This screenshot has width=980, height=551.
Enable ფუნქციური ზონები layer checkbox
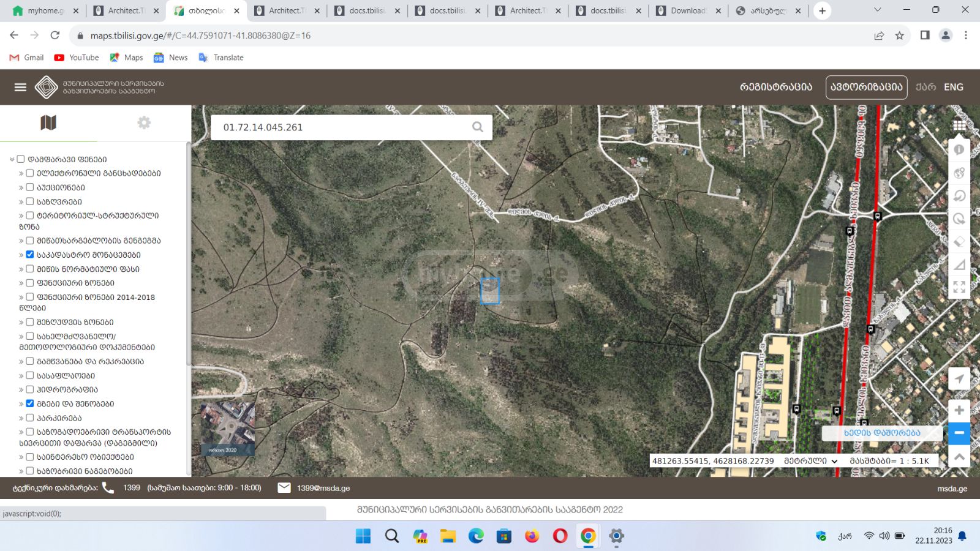click(x=29, y=283)
